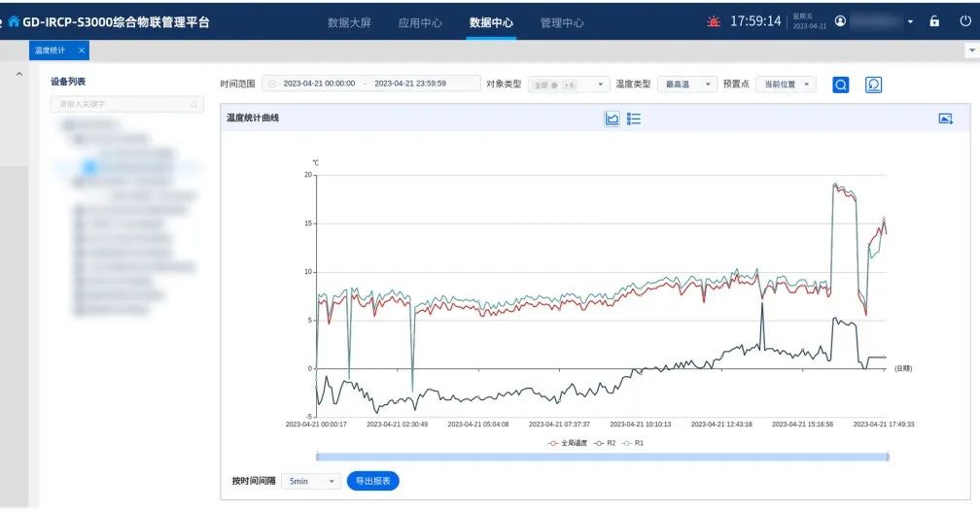Screen dimensions: 980x511
Task: Click the blue search query icon
Action: [x=841, y=85]
